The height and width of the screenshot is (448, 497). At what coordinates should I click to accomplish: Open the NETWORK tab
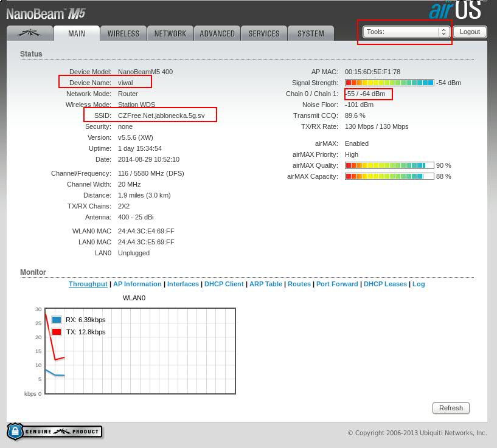(170, 33)
